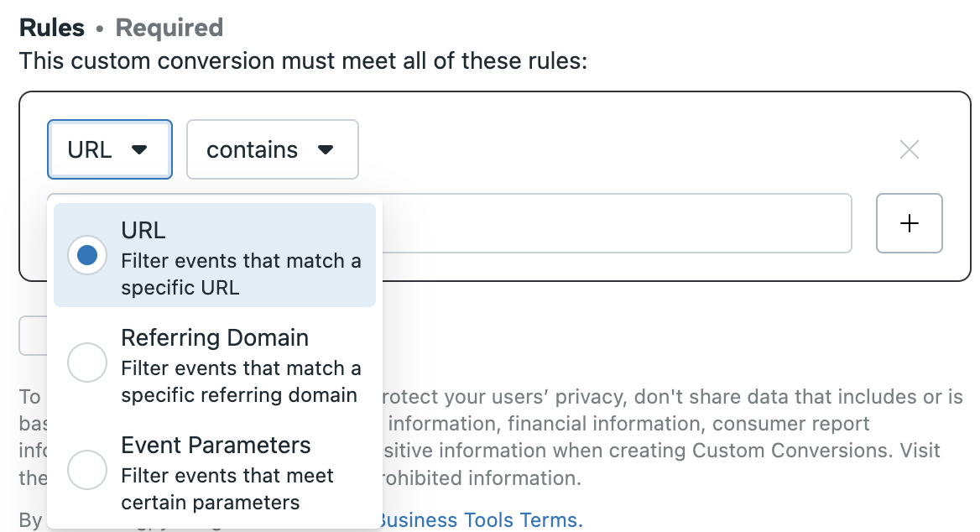Screen dimensions: 980x532
Task: Collapse the URL rule type dropdown
Action: pos(109,149)
